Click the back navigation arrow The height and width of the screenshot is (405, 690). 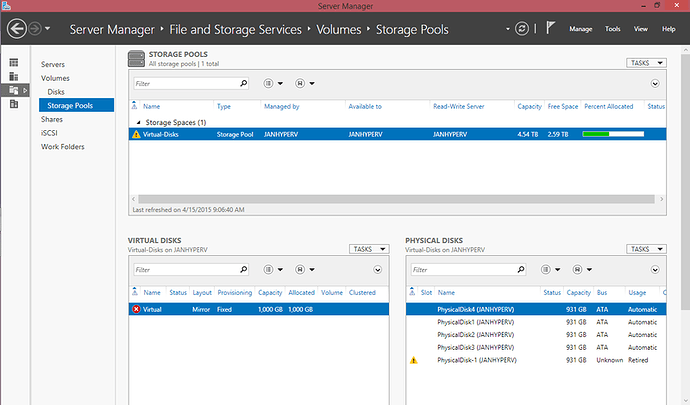tap(16, 29)
